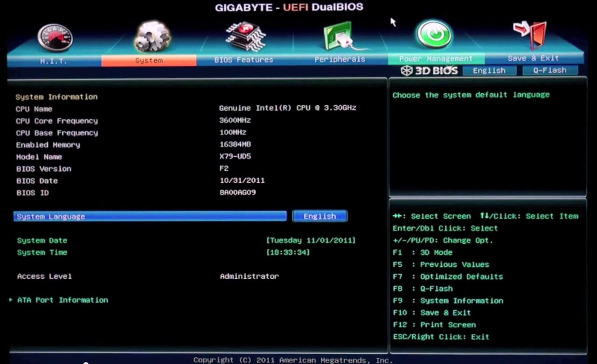Click the Model Name label

point(39,157)
